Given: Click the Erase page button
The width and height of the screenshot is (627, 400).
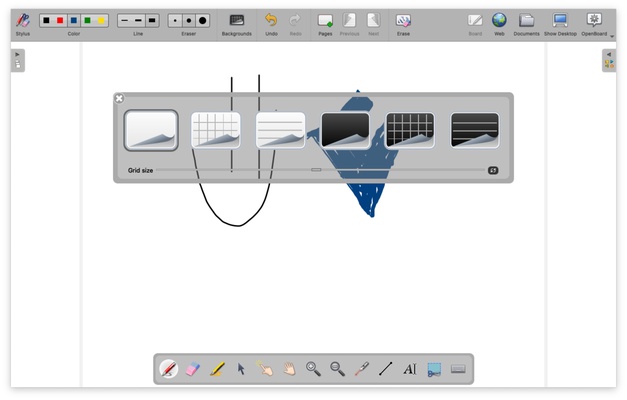Looking at the screenshot, I should 403,24.
